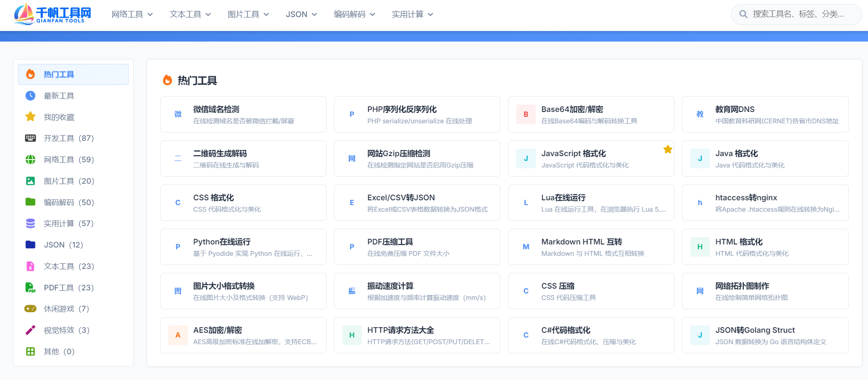Viewport: 868px width, 380px height.
Task: Click the dark blue folder icon for JSON
Action: tap(30, 245)
